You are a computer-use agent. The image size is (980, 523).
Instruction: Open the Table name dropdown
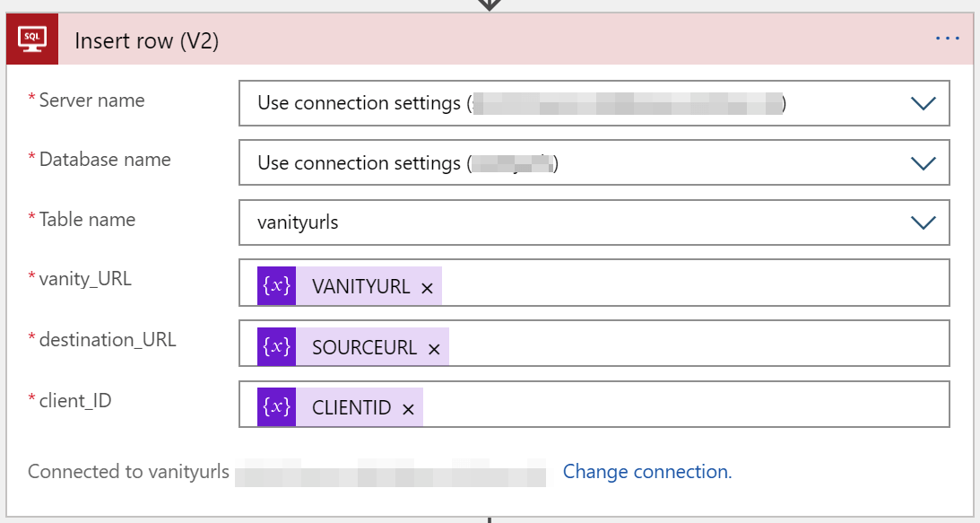tap(923, 222)
